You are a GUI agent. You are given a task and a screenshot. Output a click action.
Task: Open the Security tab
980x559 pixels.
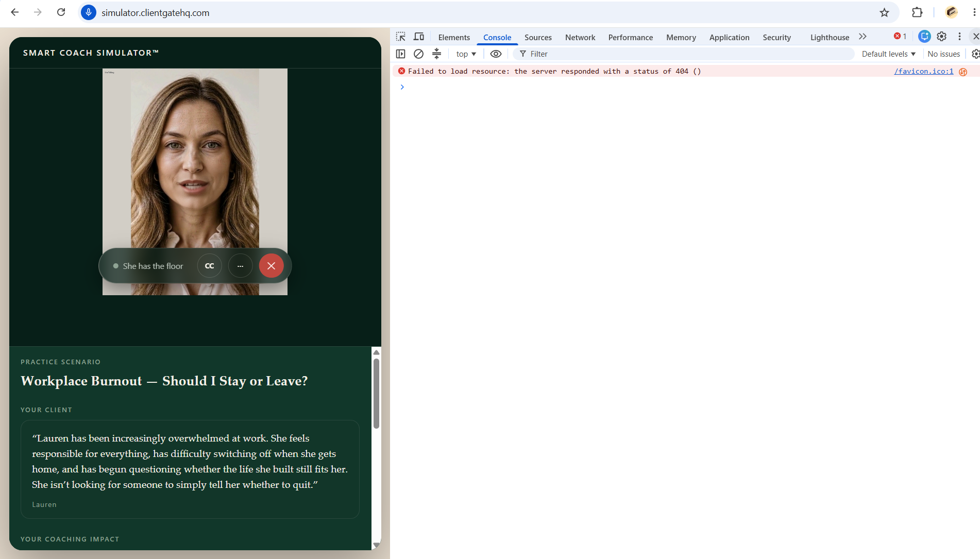[776, 37]
